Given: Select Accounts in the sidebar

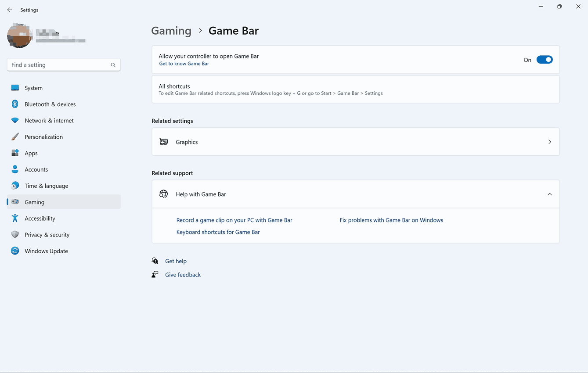Looking at the screenshot, I should click(x=64, y=169).
